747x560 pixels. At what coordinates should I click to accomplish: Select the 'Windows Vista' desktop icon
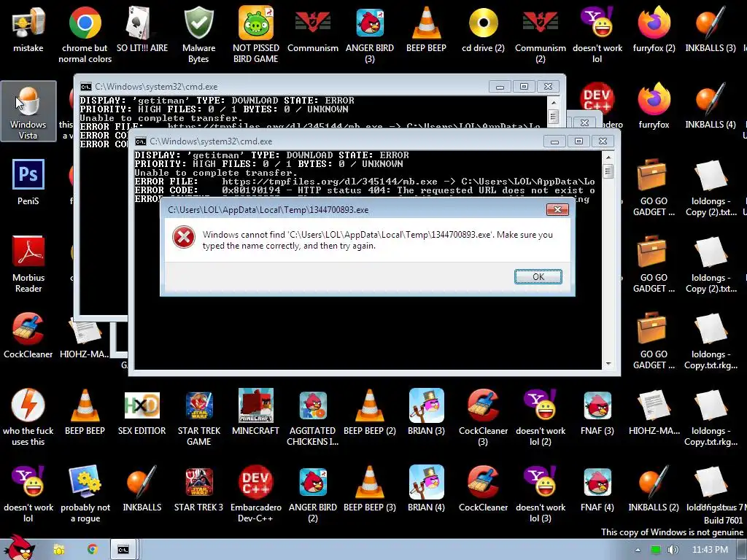[28, 111]
